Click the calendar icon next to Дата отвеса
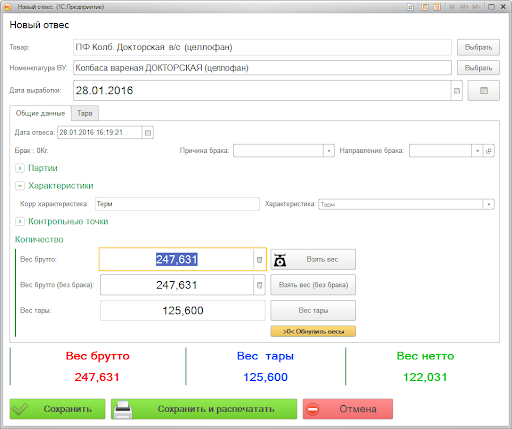Viewport: 512px width, 429px height. tap(148, 133)
